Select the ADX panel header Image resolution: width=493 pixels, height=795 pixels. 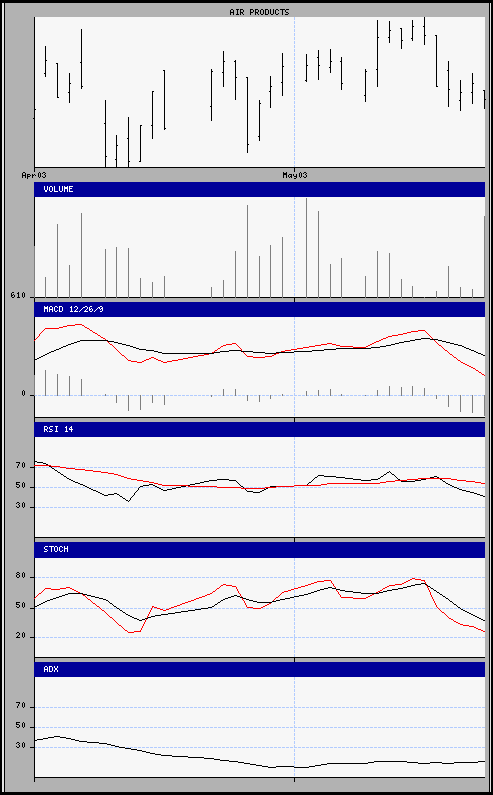point(260,669)
